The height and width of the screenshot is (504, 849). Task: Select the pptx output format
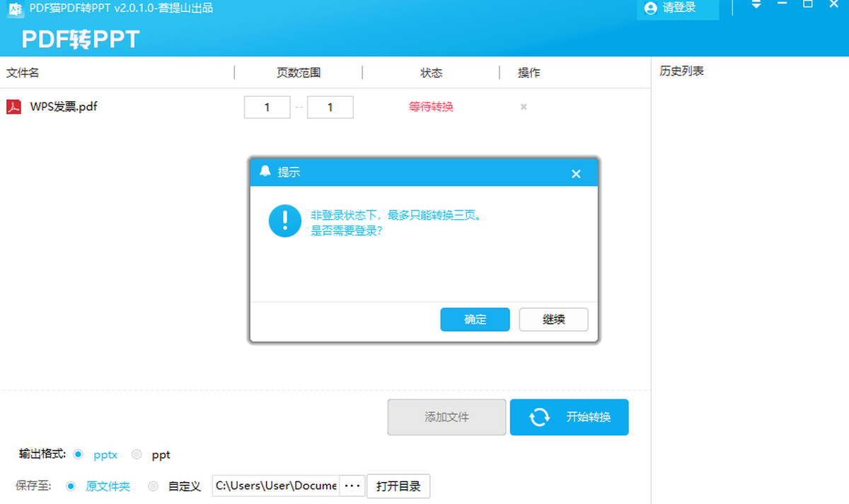point(79,455)
